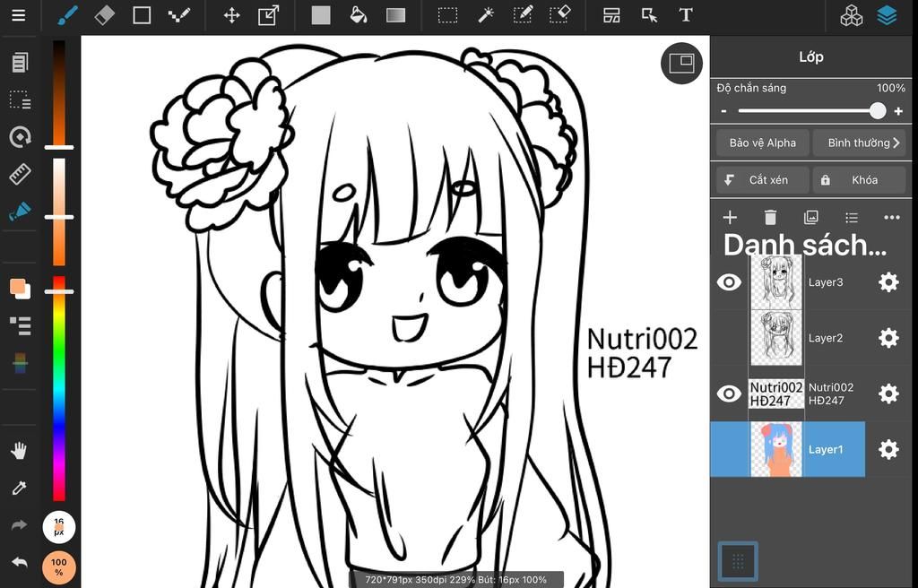Select the paint Bucket tool

point(359,15)
